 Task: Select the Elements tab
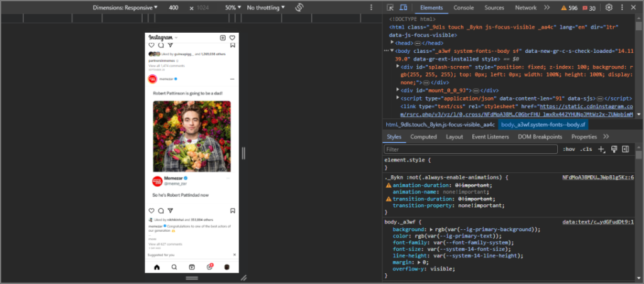431,8
